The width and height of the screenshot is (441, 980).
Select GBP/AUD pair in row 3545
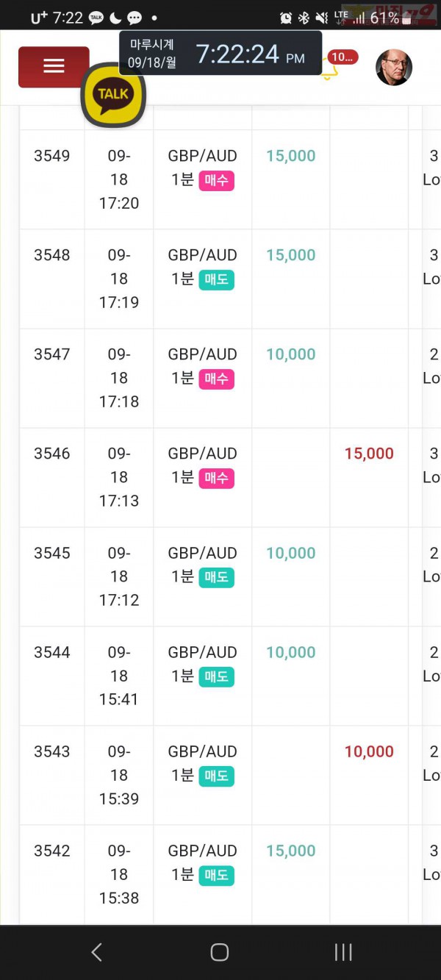pos(203,553)
